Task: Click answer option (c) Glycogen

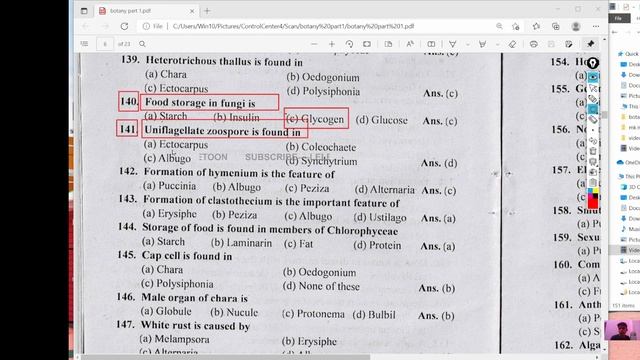Action: pyautogui.click(x=316, y=119)
